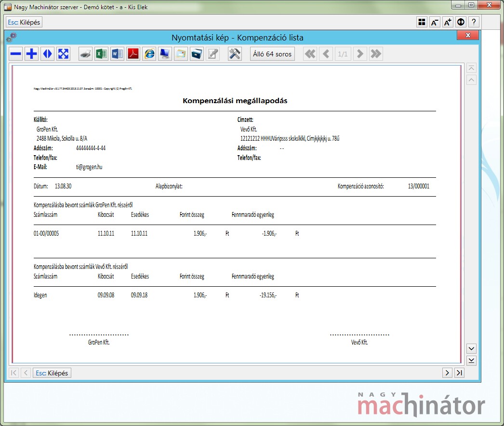Increase font size with A+ button
Viewport: 504px width, 426px height.
pos(448,22)
